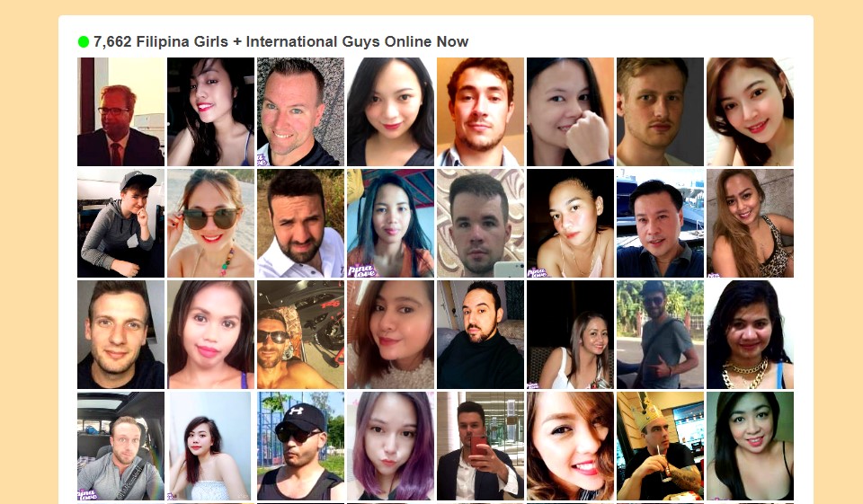863x504 pixels.
Task: View shirtless man with sunglasses near motorcycle
Action: point(300,334)
